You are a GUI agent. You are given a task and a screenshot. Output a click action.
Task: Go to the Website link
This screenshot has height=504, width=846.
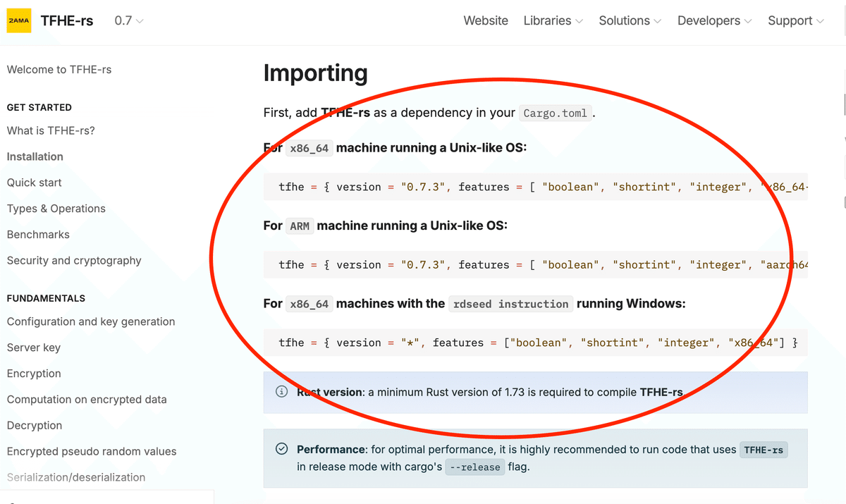(x=486, y=21)
